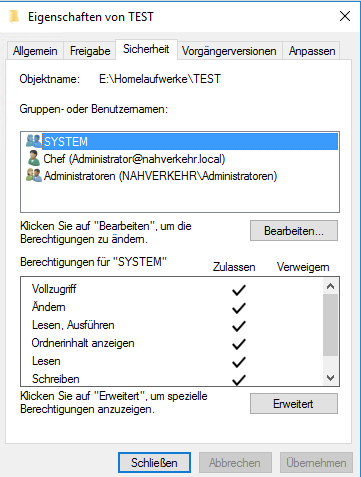Switch to the Freigabe tab
The image size is (361, 477).
pyautogui.click(x=90, y=51)
